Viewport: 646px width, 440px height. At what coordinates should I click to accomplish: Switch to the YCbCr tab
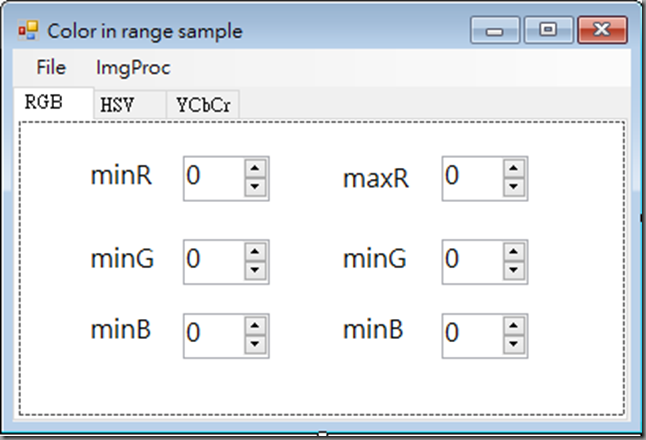coord(203,105)
